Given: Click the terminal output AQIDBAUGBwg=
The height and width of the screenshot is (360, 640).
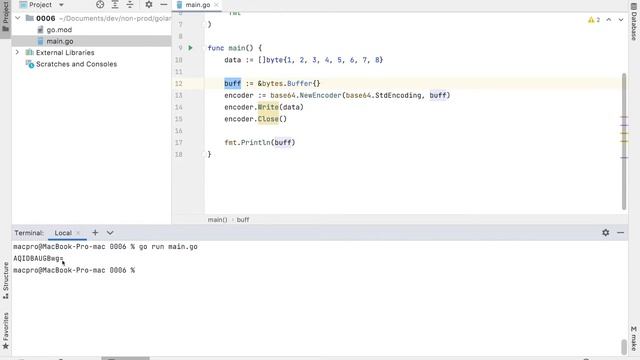Looking at the screenshot, I should pyautogui.click(x=38, y=258).
